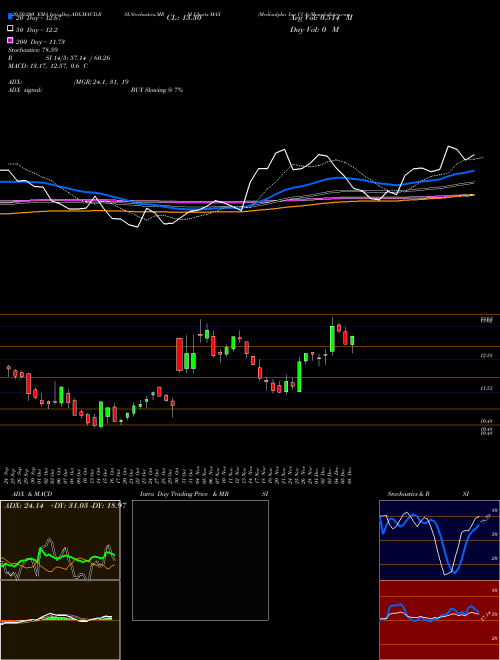Screen dimensions: 500x660
Task: Click the (MGR) 24.1, 31, 19 ADX values
Action: coord(101,82)
